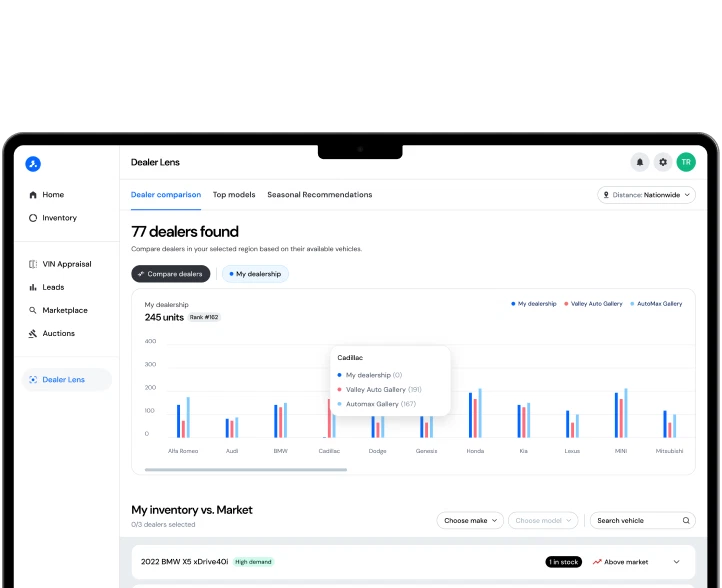
Task: Open Auctions from the sidebar
Action: [58, 333]
